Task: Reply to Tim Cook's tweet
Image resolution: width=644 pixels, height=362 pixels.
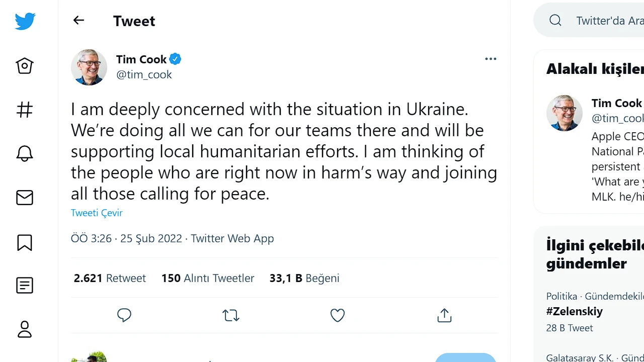Action: (124, 315)
